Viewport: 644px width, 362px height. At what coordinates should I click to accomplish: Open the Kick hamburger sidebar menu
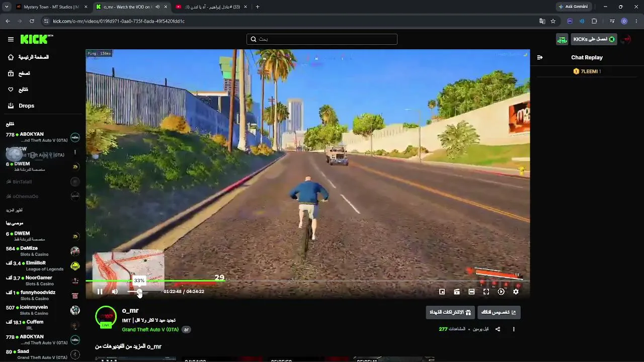11,39
